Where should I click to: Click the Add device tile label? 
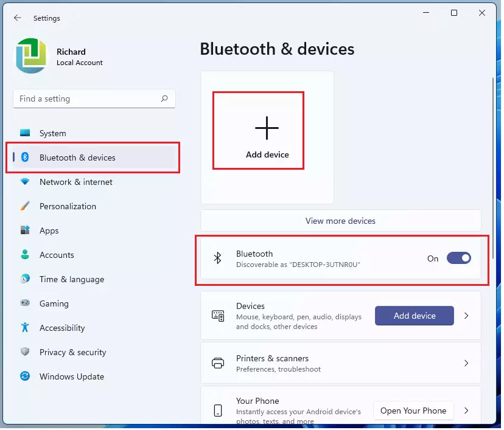point(268,155)
